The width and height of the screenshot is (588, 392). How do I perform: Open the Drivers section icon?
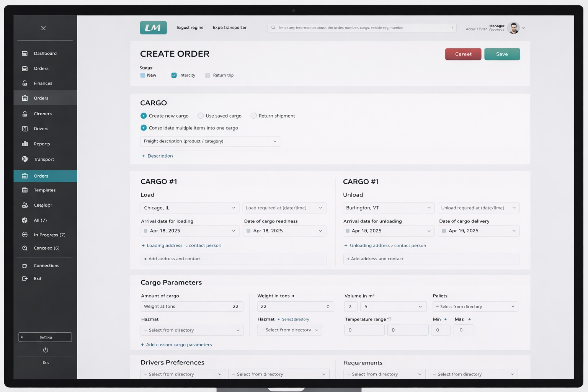[25, 129]
